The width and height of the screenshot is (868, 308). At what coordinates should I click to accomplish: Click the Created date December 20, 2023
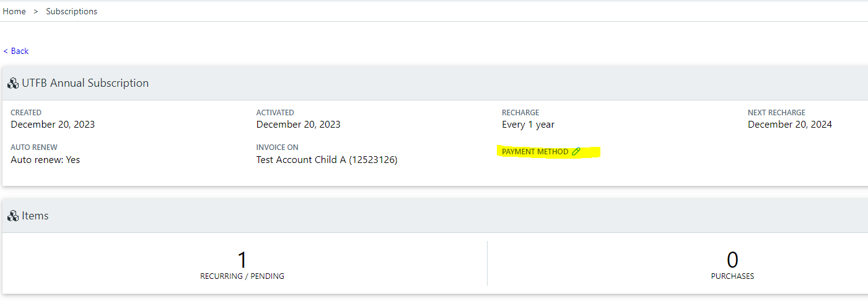pyautogui.click(x=53, y=125)
